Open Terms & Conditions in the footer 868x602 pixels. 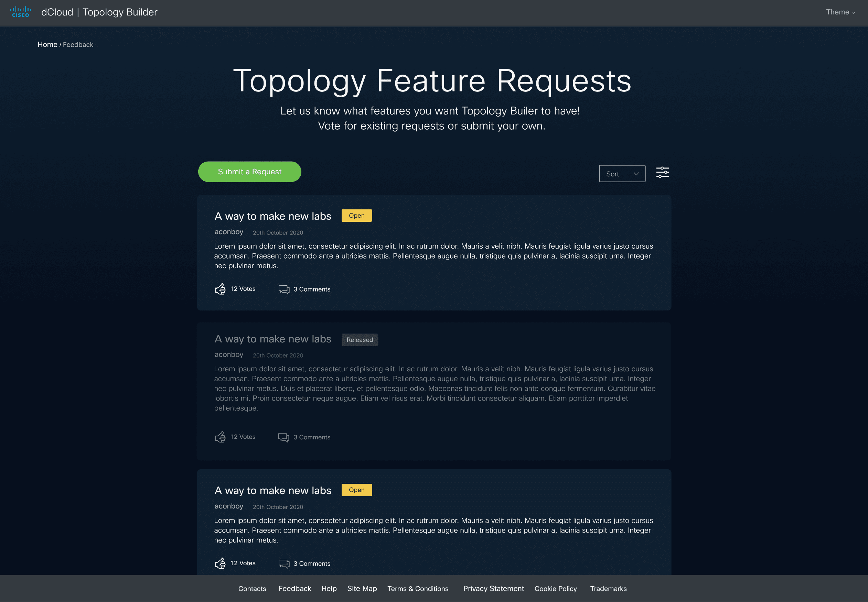418,589
